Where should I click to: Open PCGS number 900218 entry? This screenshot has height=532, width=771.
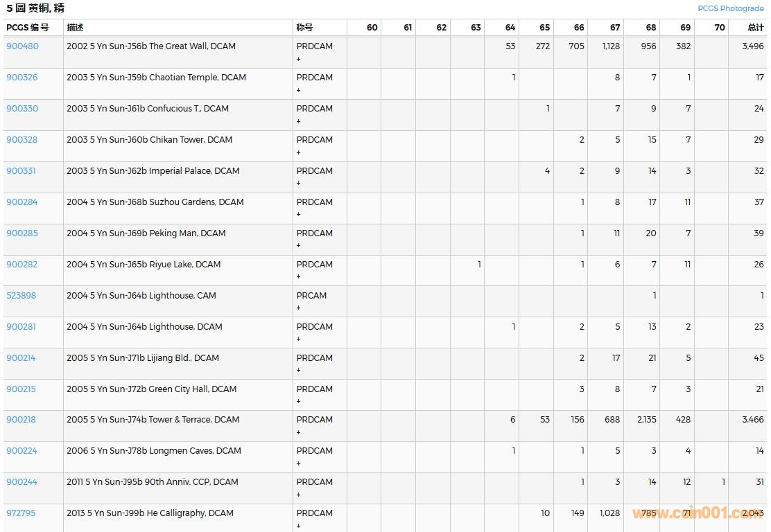pyautogui.click(x=21, y=420)
